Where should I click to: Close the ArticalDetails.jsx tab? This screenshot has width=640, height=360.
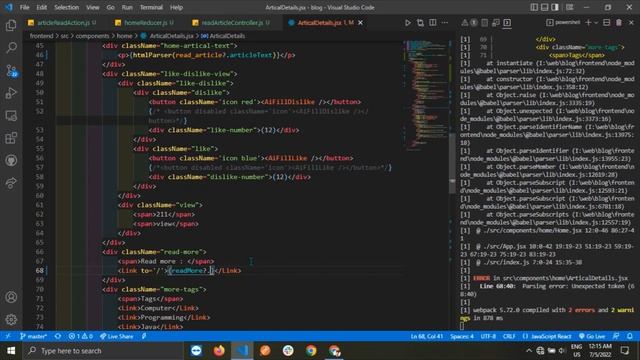click(360, 23)
